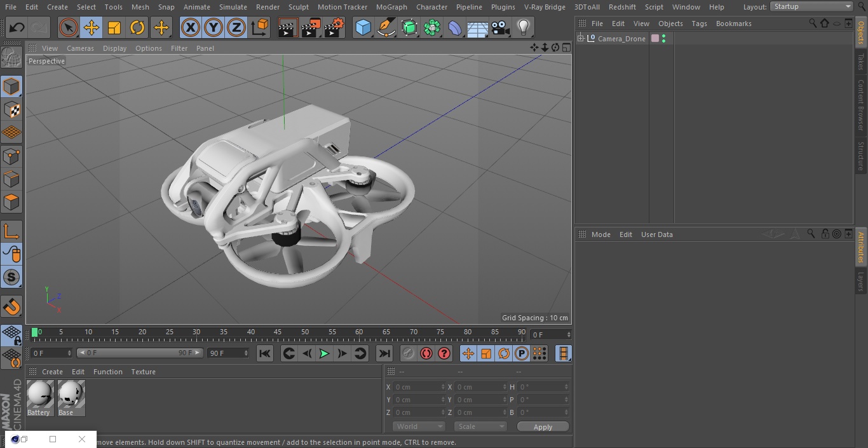Switch to the Takes tab
868x448 pixels.
(x=861, y=61)
